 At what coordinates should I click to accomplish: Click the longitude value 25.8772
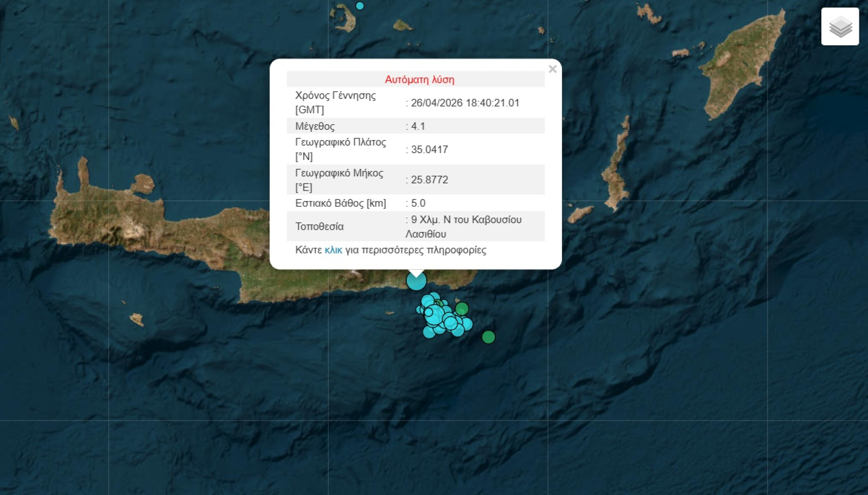click(x=429, y=180)
